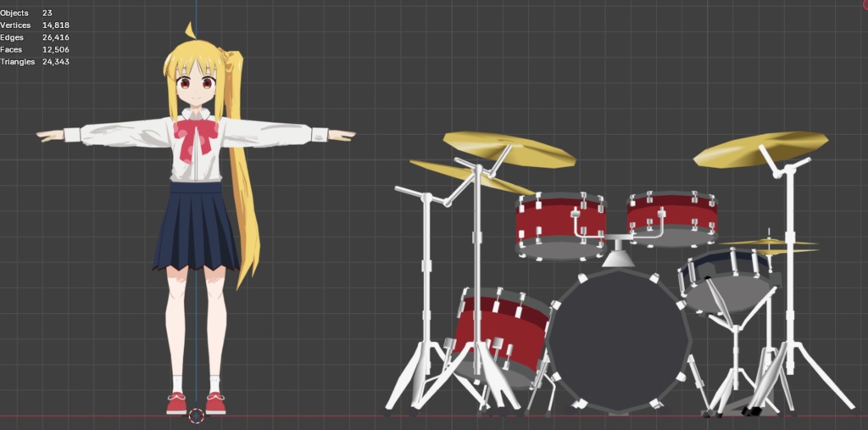This screenshot has height=430, width=868.
Task: Click the Faces 12,506 statistic text
Action: tap(34, 49)
